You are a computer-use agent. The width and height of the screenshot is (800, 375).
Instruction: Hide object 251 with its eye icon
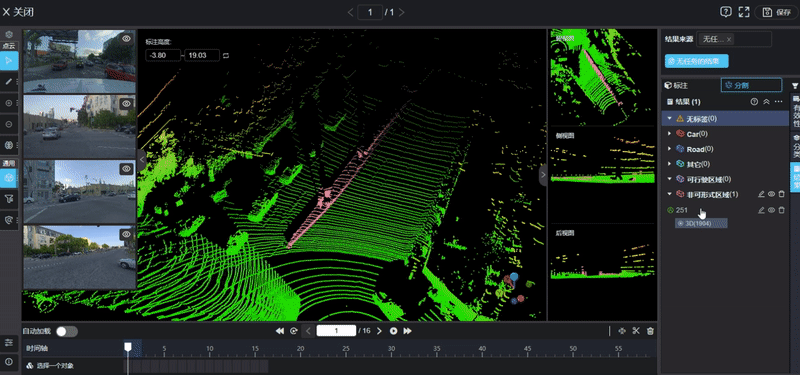771,210
